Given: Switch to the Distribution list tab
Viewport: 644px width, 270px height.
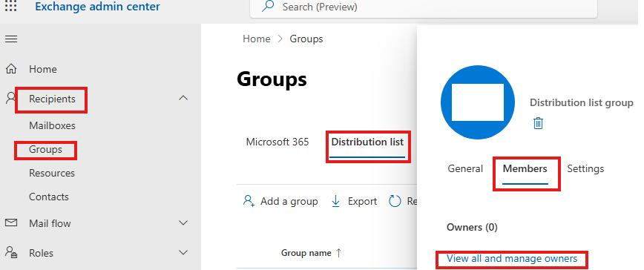Looking at the screenshot, I should coord(367,142).
